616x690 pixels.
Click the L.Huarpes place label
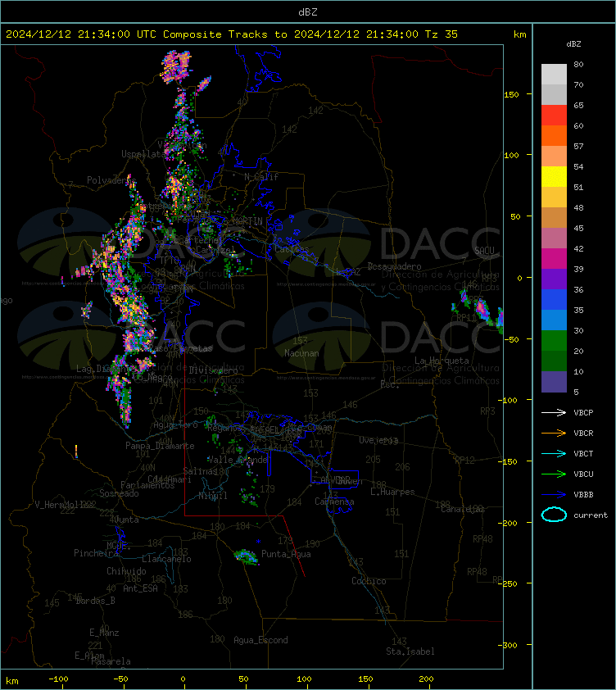click(x=392, y=492)
